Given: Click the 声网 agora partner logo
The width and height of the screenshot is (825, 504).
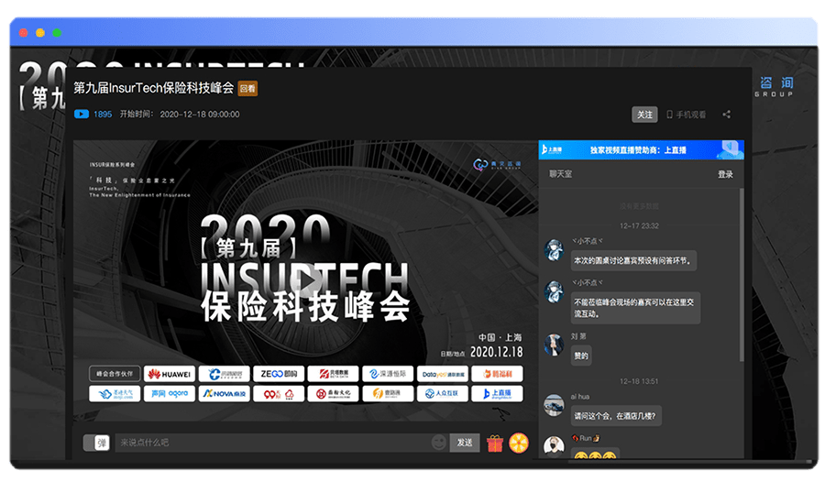Looking at the screenshot, I should [x=170, y=393].
